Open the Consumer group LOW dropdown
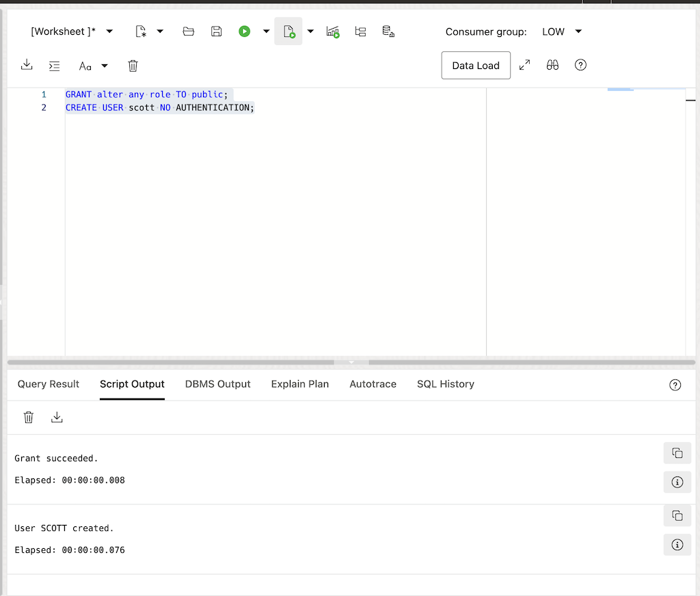The height and width of the screenshot is (596, 700). (562, 31)
